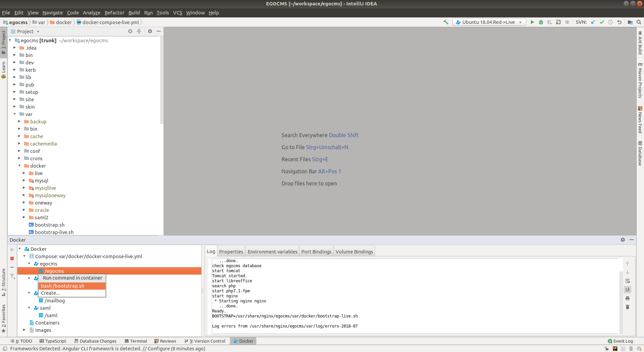Open the Ant Build side panel
This screenshot has width=644, height=352.
click(640, 43)
